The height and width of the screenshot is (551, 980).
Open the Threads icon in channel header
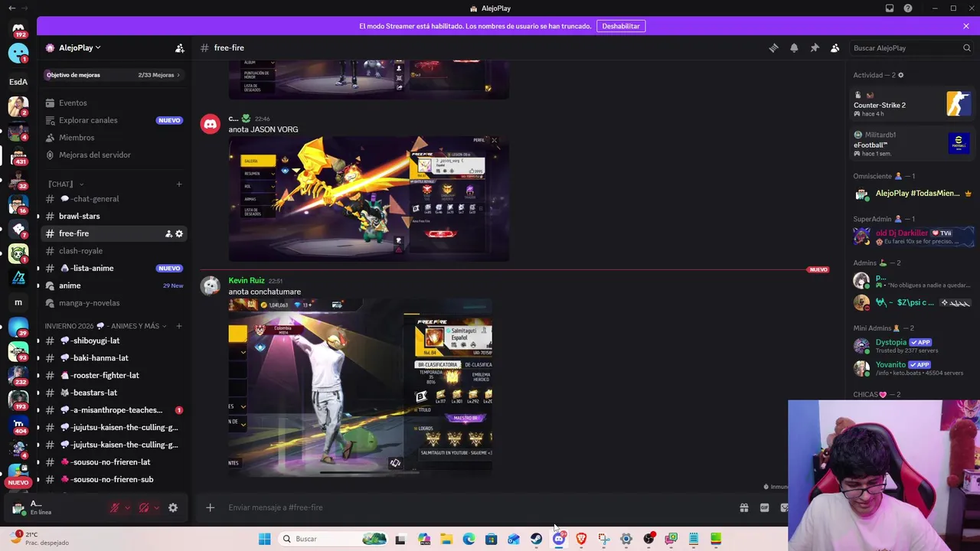click(773, 47)
